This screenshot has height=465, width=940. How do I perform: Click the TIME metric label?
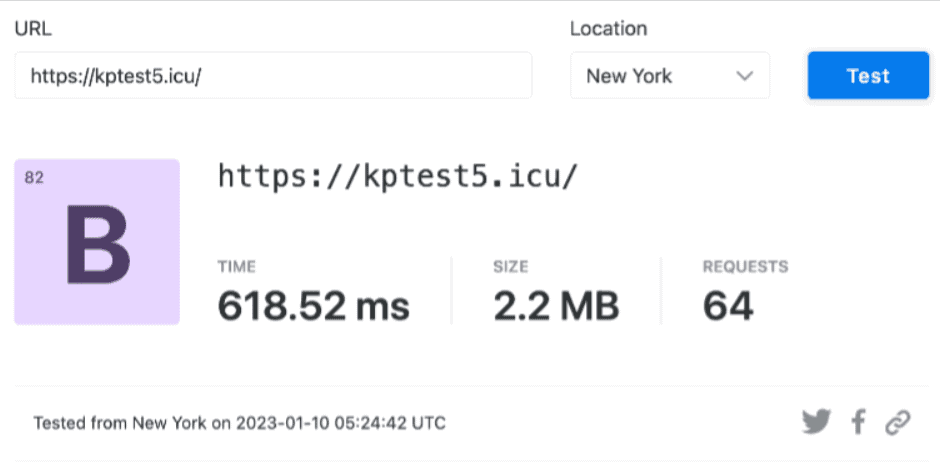237,267
